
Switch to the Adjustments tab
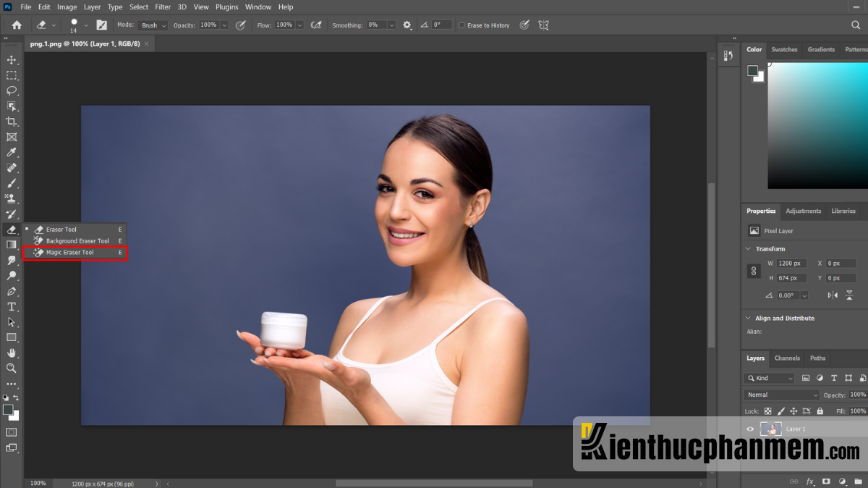(804, 211)
